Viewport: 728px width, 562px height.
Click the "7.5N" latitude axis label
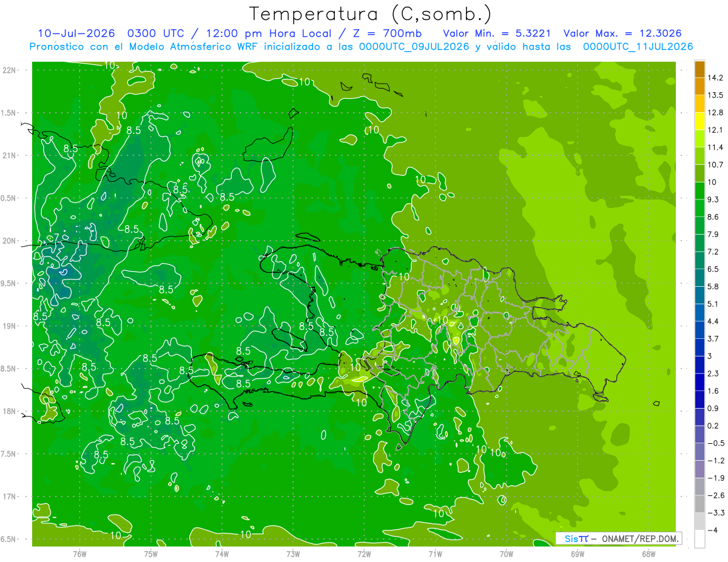coord(9,454)
